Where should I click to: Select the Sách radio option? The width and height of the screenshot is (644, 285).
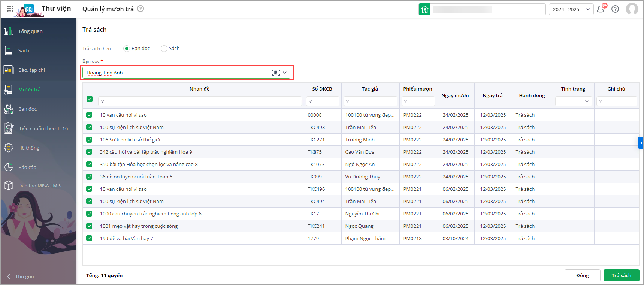point(164,49)
